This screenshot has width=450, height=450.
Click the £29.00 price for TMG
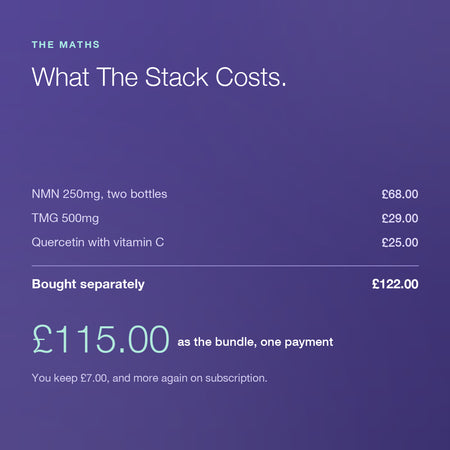click(400, 218)
